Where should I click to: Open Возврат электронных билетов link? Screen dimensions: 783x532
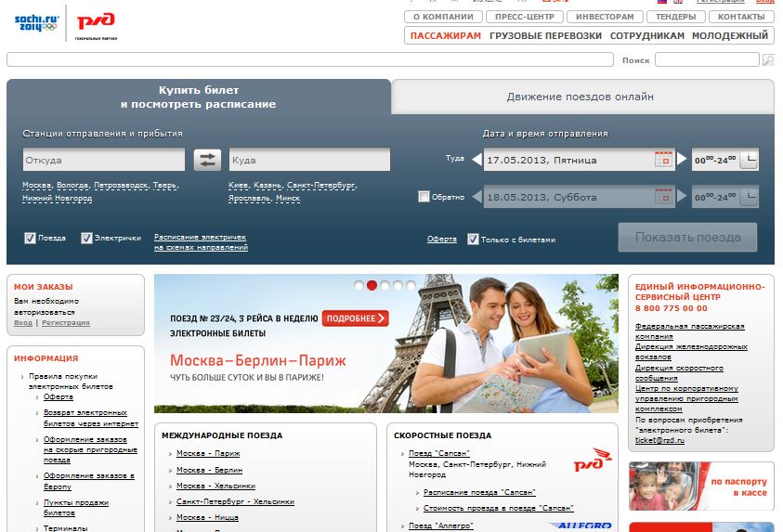pos(91,418)
